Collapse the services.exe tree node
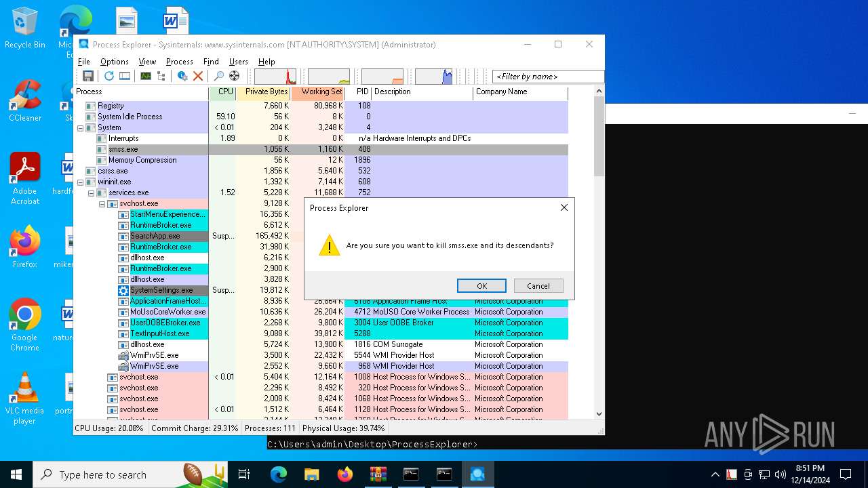Image resolution: width=868 pixels, height=488 pixels. click(x=91, y=192)
